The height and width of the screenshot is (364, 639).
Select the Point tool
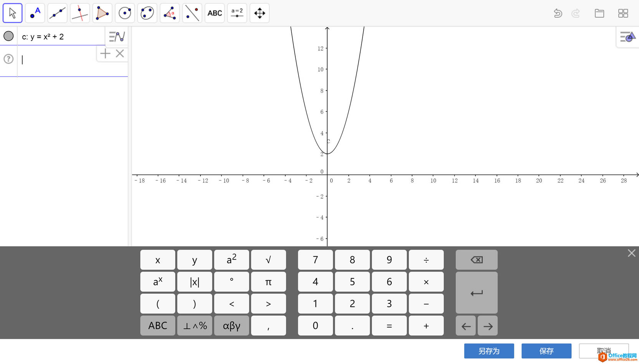point(35,13)
